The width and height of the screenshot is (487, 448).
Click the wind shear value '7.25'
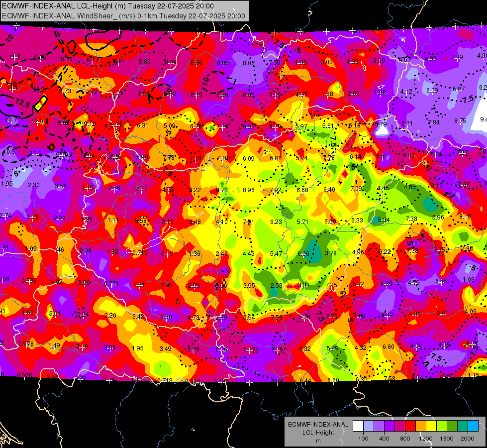click(x=331, y=285)
